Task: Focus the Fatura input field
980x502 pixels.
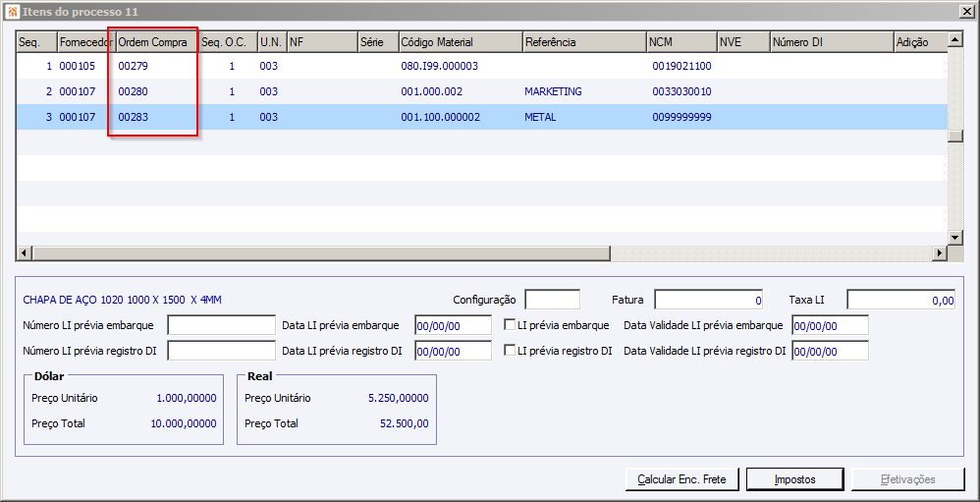Action: (x=709, y=300)
